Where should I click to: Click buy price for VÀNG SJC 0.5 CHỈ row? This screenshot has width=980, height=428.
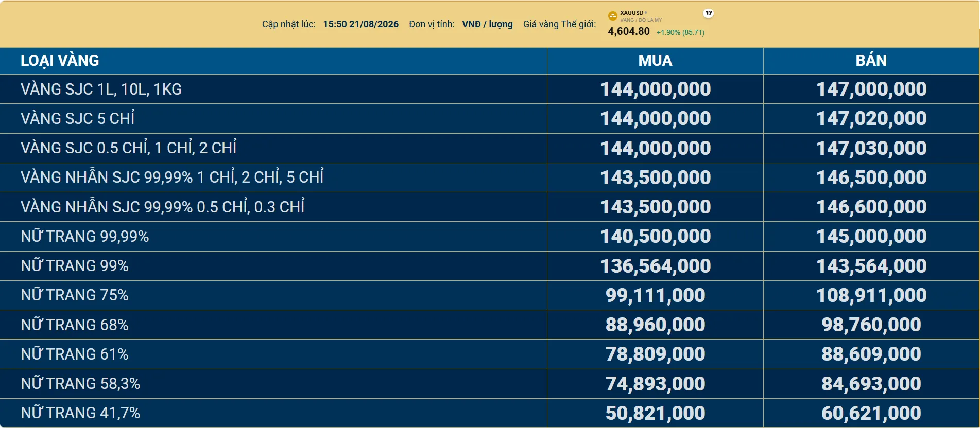(656, 148)
